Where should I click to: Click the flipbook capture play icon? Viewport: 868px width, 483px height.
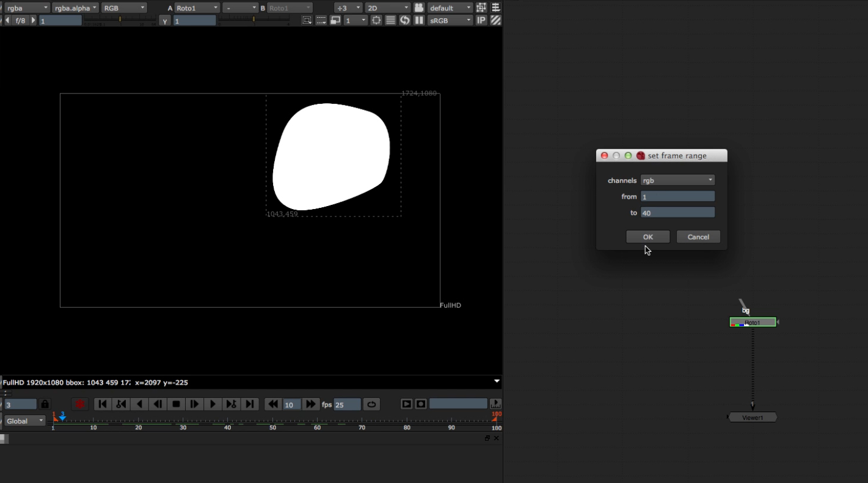(406, 404)
